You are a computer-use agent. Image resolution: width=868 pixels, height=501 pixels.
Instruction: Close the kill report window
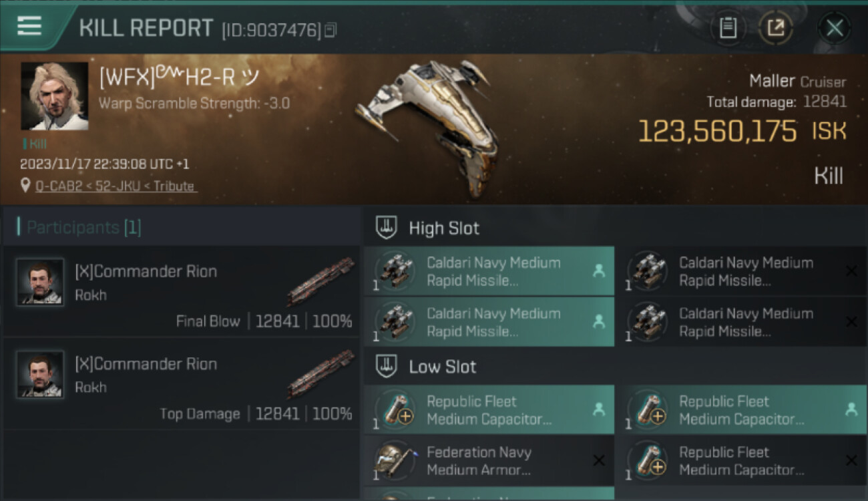coord(835,28)
